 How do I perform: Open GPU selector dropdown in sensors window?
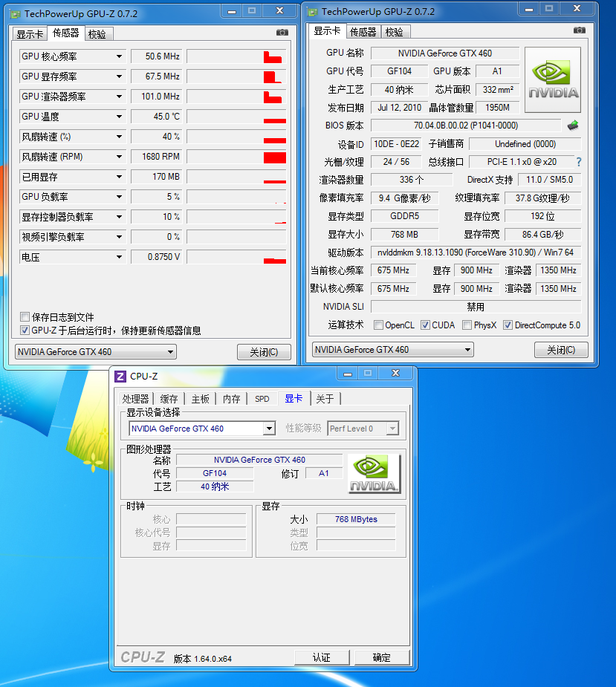pyautogui.click(x=171, y=352)
